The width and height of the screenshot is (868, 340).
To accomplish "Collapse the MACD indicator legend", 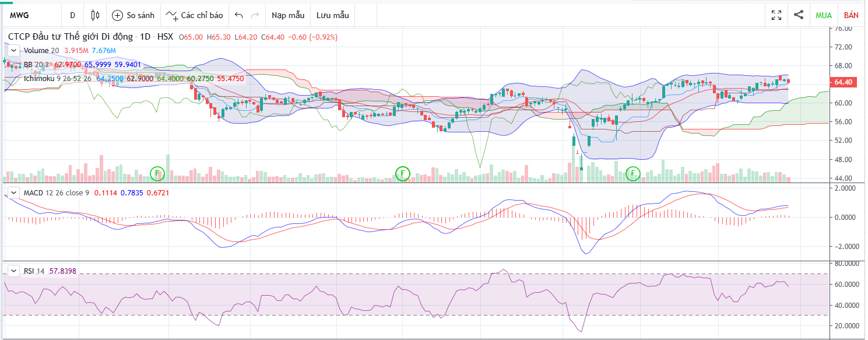I will tap(13, 192).
